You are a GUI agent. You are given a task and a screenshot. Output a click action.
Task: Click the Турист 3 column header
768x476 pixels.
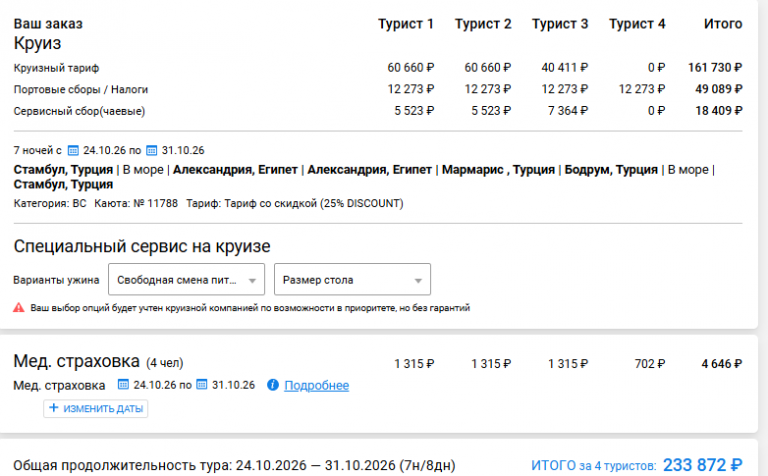pyautogui.click(x=560, y=24)
